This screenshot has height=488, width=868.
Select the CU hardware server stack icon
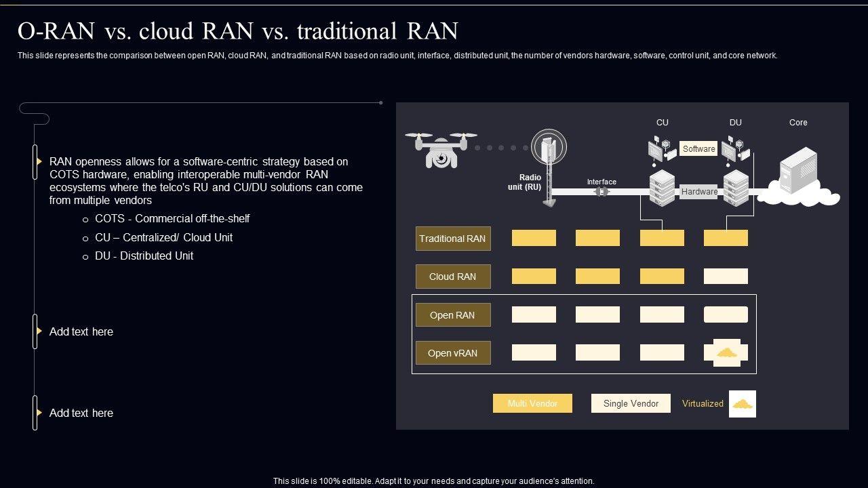(x=662, y=188)
